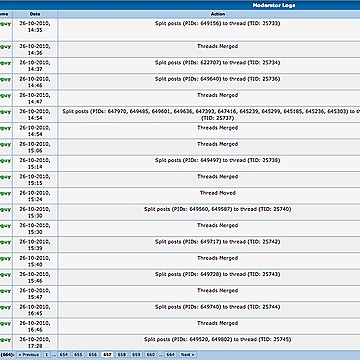Select the split posts entry for TID 25745
Screen dimensions: 360x360
tap(218, 340)
